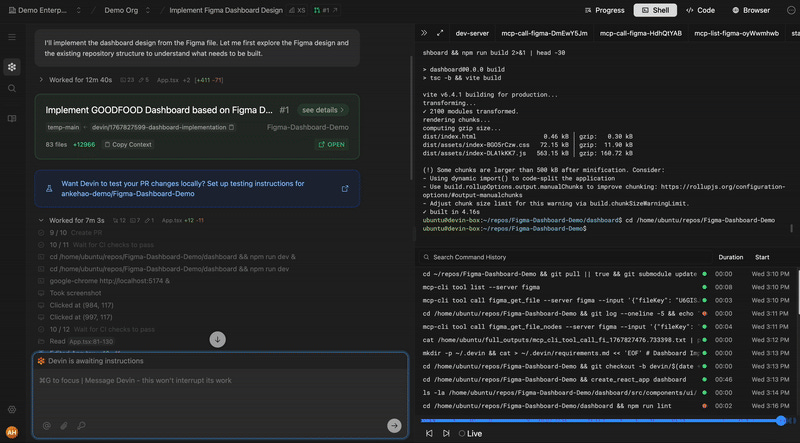Screen dimensions: 800x443
Task: Select the 'mkdir -p ~/.devin' history row
Action: [607, 353]
